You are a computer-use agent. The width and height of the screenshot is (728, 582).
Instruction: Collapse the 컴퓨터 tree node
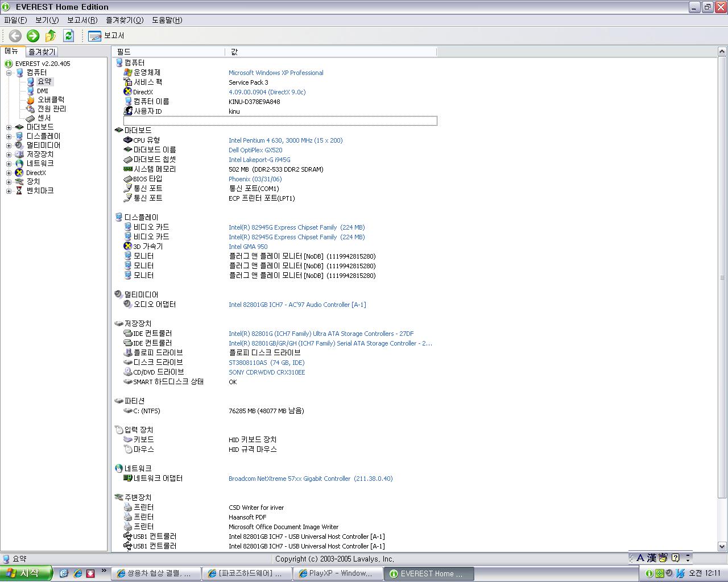[x=9, y=73]
